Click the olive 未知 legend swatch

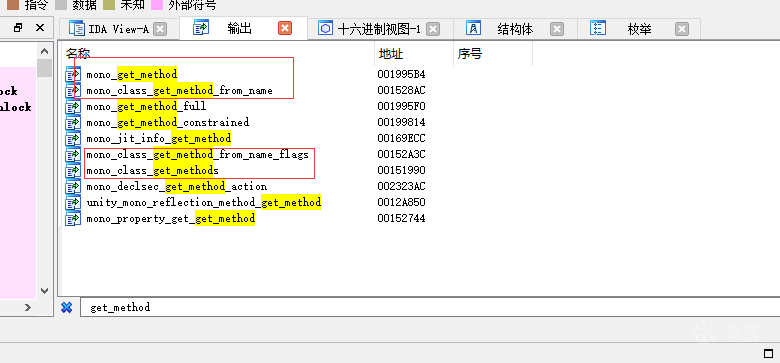click(109, 5)
